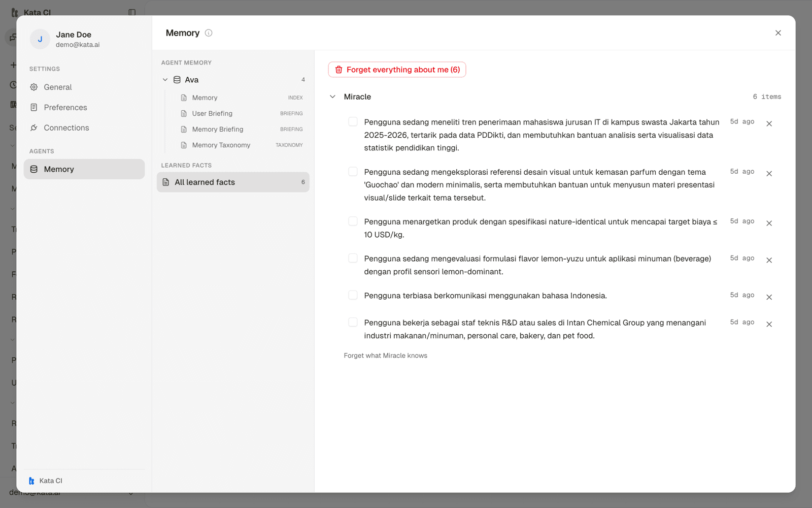Remove the Intan Chemical Group job fact
The image size is (812, 508).
769,324
